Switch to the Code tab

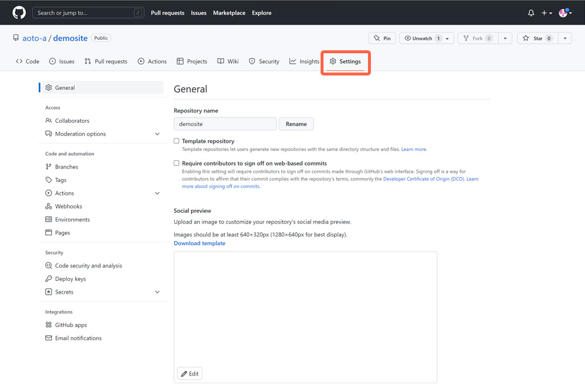[27, 61]
